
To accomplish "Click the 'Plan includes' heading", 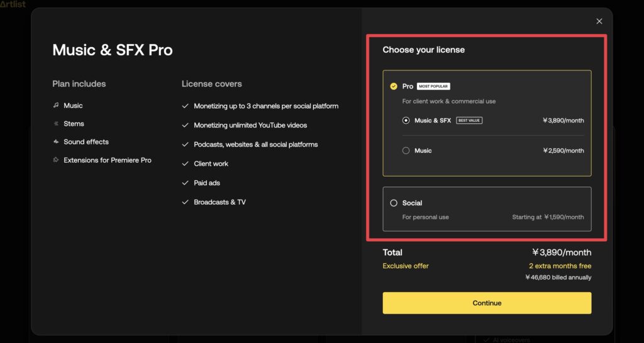I will 79,84.
